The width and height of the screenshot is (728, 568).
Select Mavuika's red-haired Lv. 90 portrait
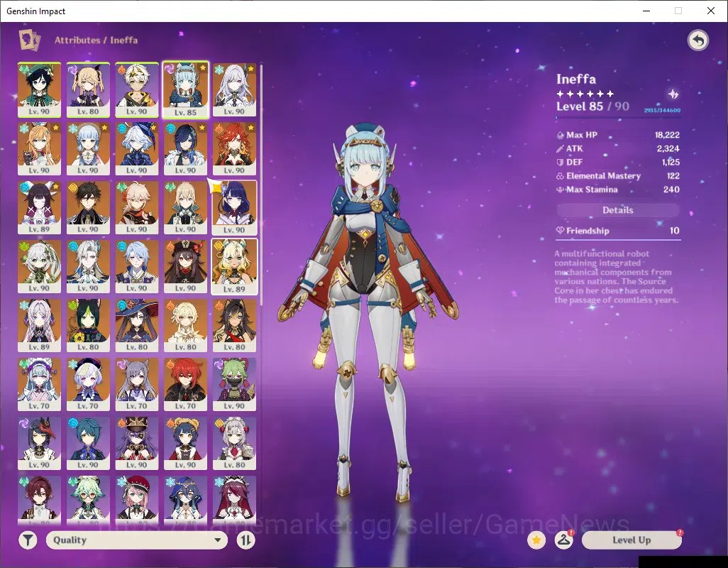pyautogui.click(x=234, y=148)
